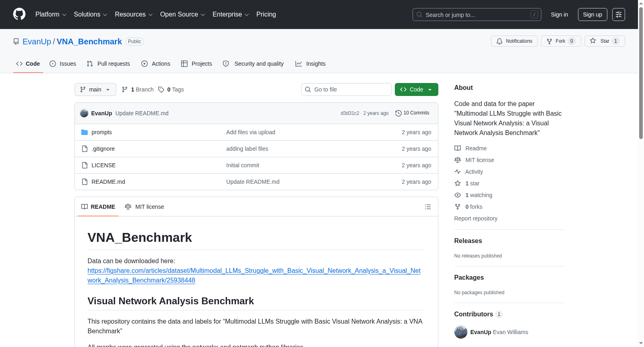View the 0 Tags list
The height and width of the screenshot is (347, 644).
(171, 89)
